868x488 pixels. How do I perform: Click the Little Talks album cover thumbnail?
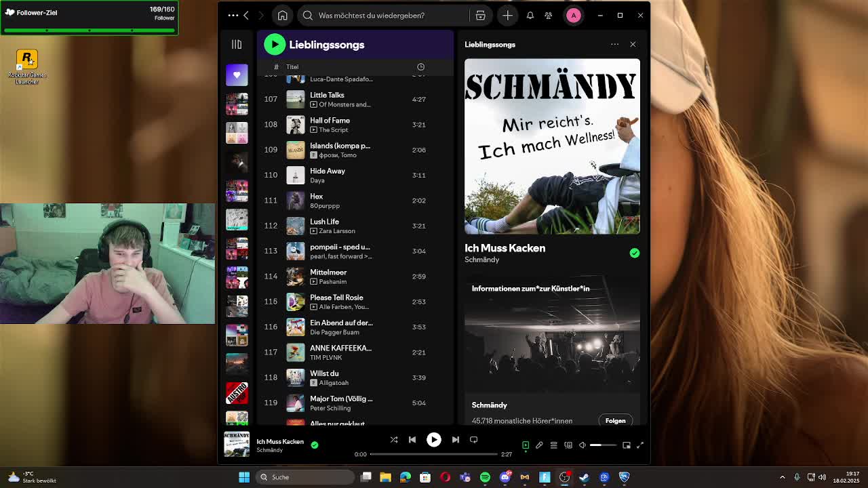pos(295,99)
